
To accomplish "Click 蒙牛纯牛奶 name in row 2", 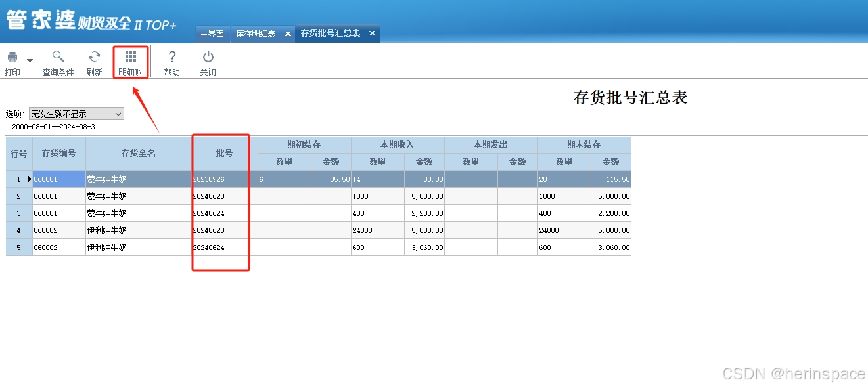I will 139,196.
